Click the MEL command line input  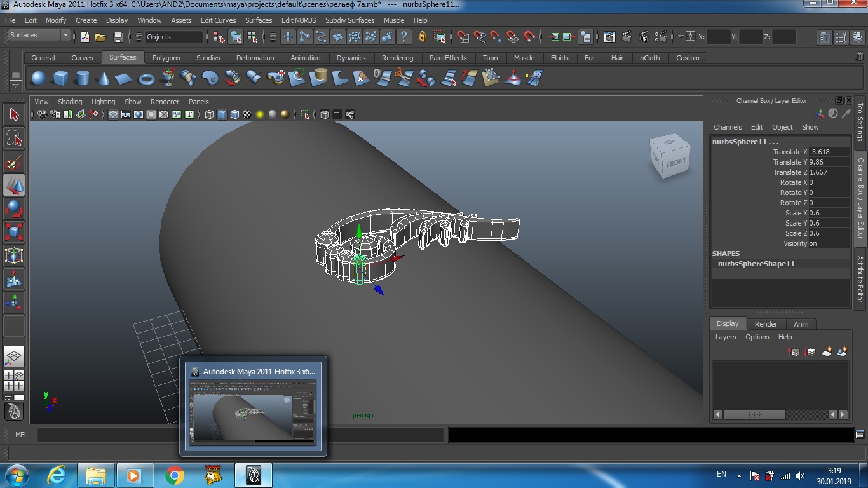coord(240,435)
